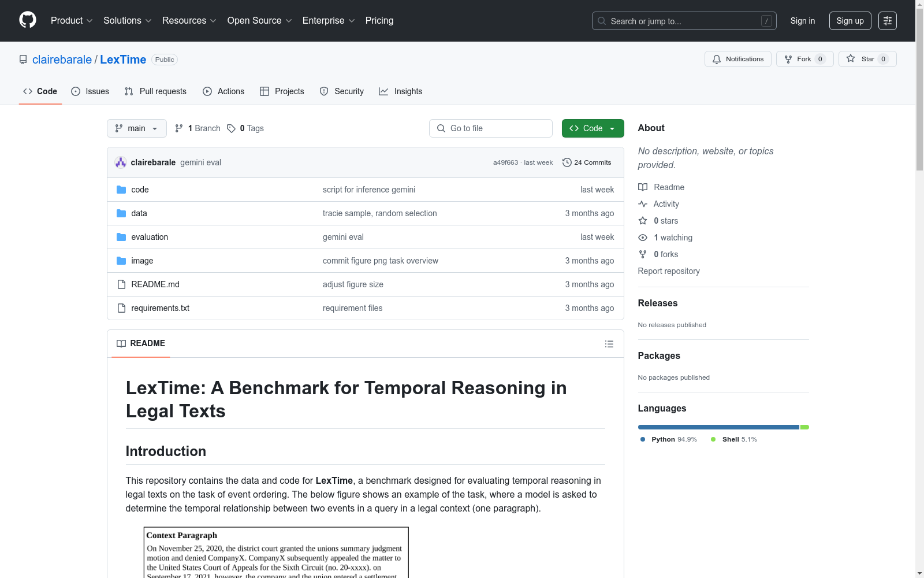Image resolution: width=924 pixels, height=578 pixels.
Task: Click the commit history clock icon
Action: (567, 162)
